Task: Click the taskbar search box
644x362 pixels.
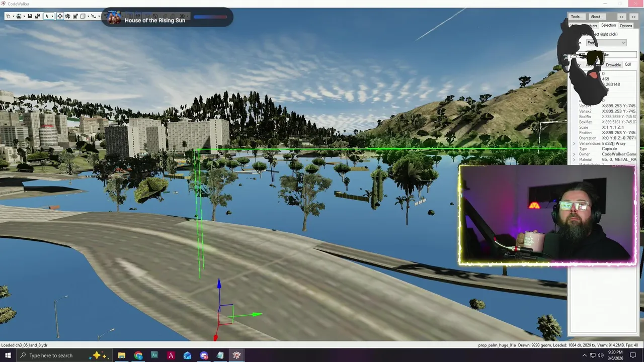Action: (65, 355)
